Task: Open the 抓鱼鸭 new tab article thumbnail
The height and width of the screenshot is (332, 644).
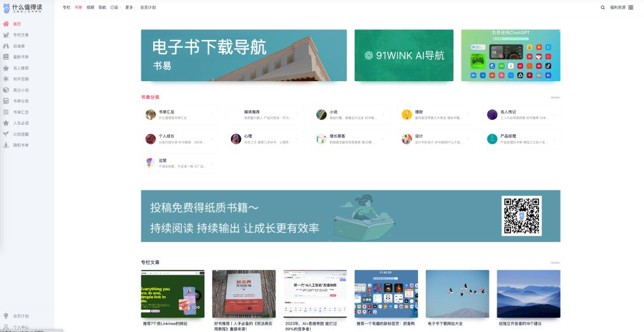Action: tap(386, 294)
